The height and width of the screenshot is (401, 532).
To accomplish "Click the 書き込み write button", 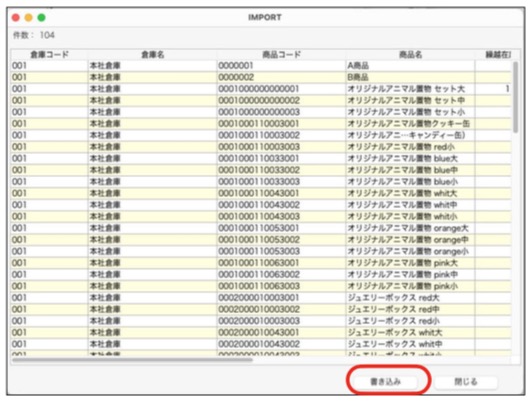I will 385,382.
